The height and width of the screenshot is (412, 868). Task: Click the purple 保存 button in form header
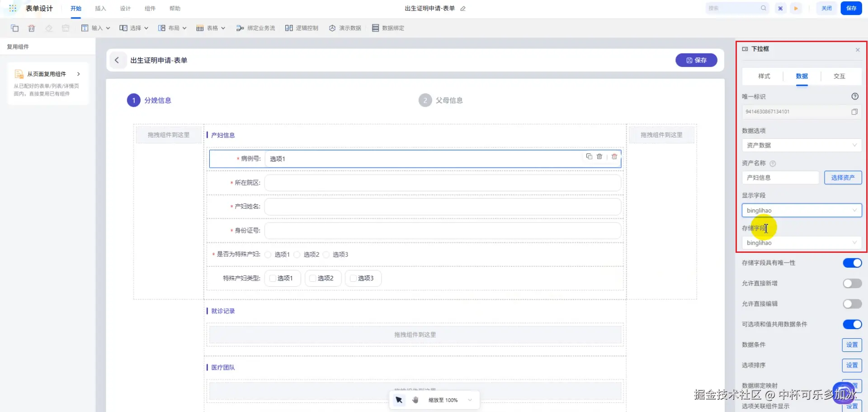pyautogui.click(x=696, y=60)
